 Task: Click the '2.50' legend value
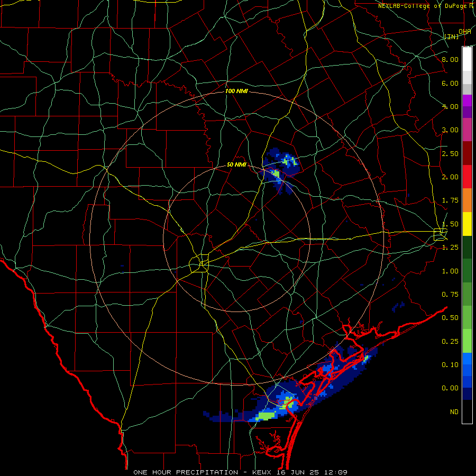(450, 153)
